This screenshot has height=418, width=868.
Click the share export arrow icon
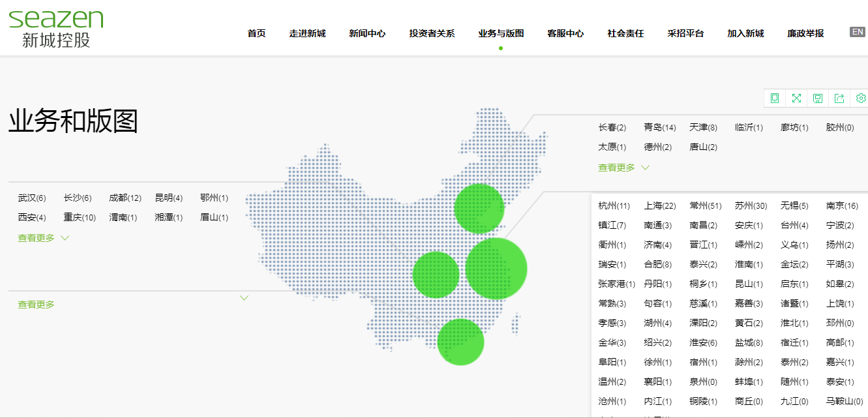coord(839,98)
